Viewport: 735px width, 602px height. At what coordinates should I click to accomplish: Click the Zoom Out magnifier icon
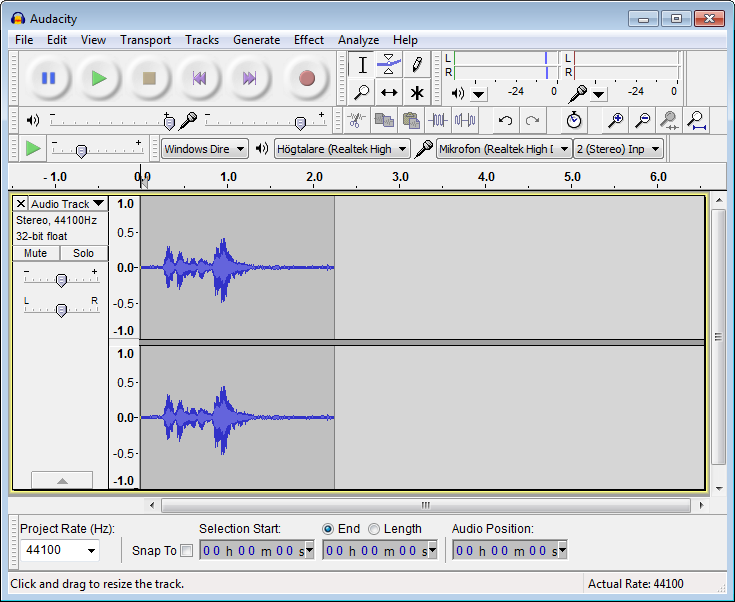point(642,120)
